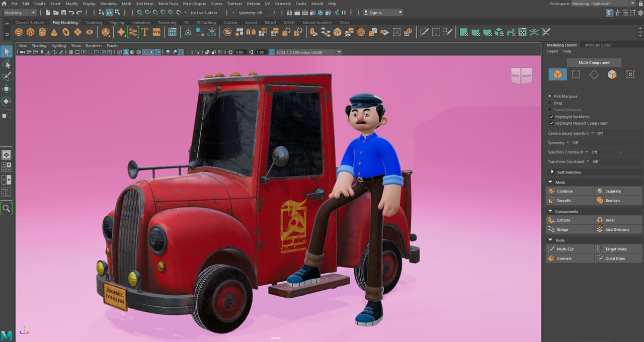Activate the Lasso Tool in the left toolbox
The height and width of the screenshot is (342, 644).
7,64
